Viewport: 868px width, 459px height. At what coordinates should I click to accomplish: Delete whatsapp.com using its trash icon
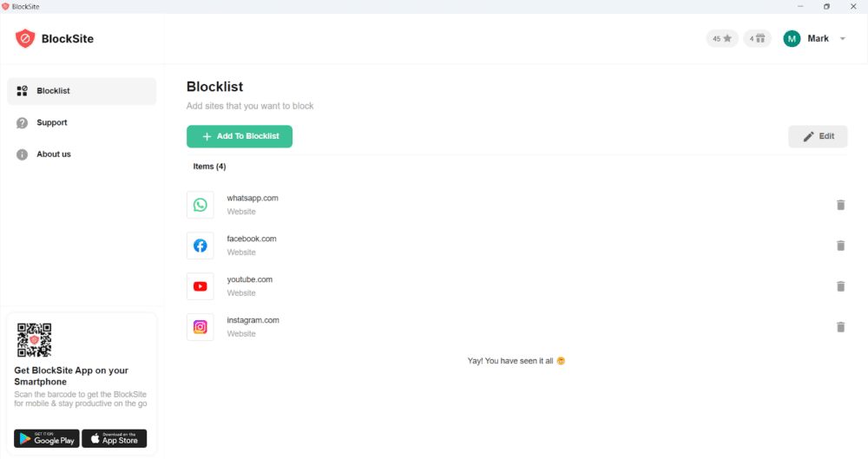[840, 205]
